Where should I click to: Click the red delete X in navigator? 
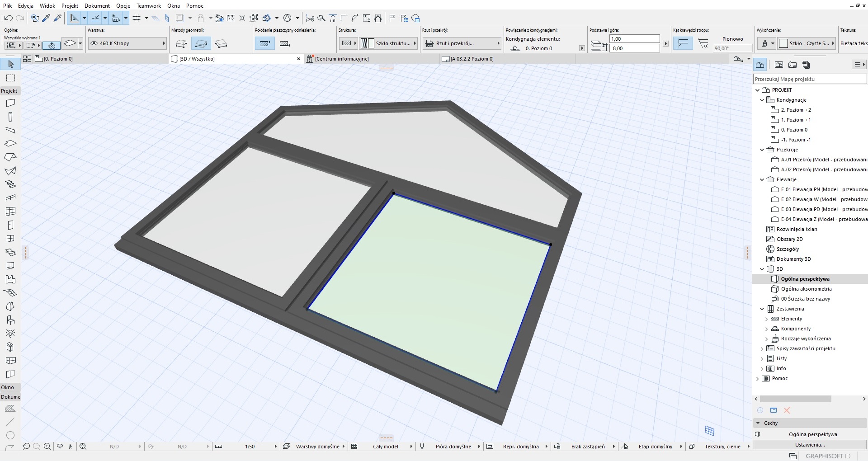pyautogui.click(x=787, y=410)
